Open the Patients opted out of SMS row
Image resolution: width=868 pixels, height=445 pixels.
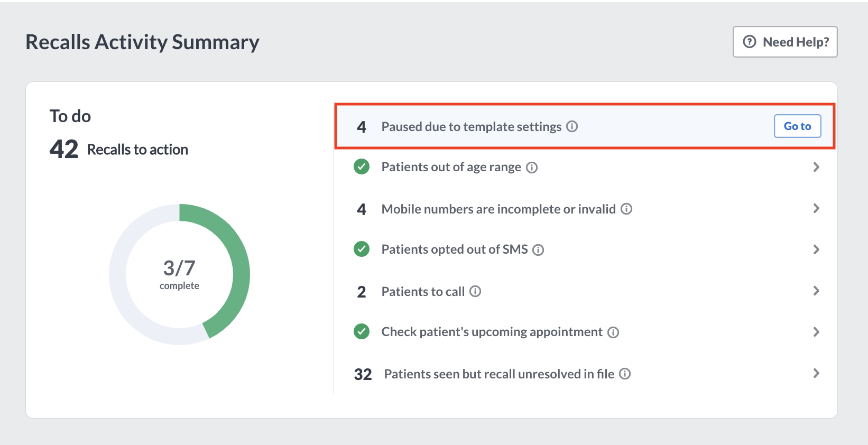click(x=586, y=249)
